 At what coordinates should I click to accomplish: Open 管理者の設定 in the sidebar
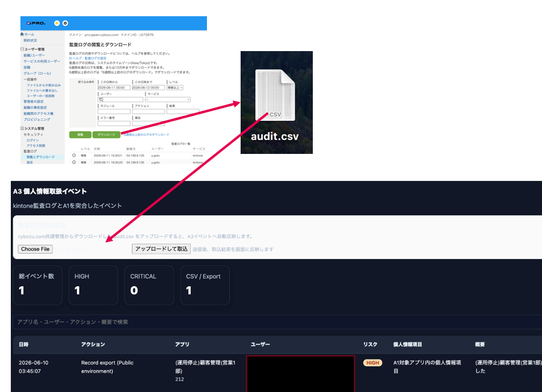[x=33, y=102]
